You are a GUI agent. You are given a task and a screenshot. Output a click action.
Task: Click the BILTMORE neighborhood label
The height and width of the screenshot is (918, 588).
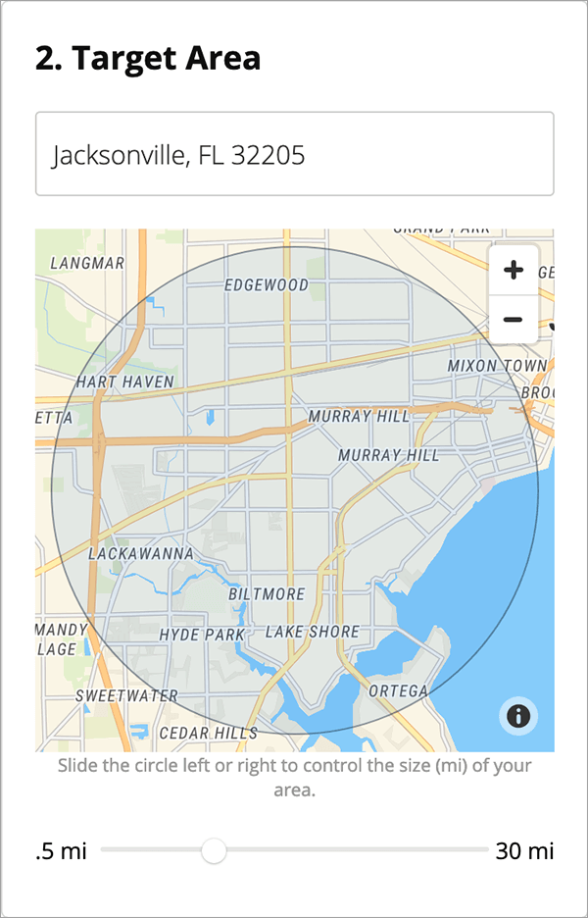click(267, 594)
